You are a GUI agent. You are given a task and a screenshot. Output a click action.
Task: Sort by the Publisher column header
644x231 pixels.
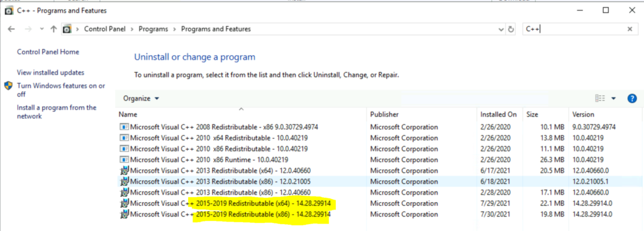[x=422, y=115]
